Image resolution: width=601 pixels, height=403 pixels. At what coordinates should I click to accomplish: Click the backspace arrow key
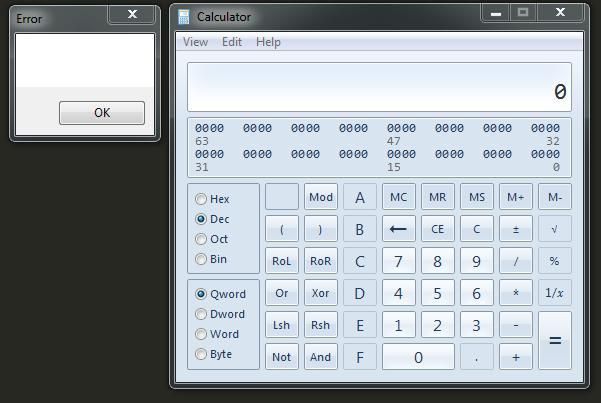(399, 229)
